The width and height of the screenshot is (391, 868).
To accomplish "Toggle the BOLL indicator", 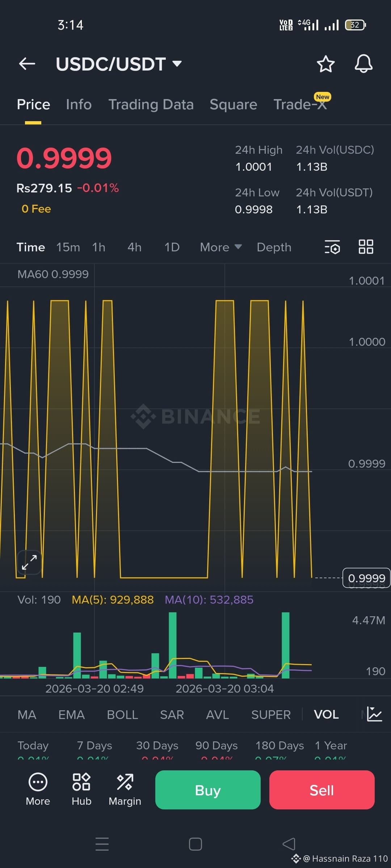I will (122, 715).
